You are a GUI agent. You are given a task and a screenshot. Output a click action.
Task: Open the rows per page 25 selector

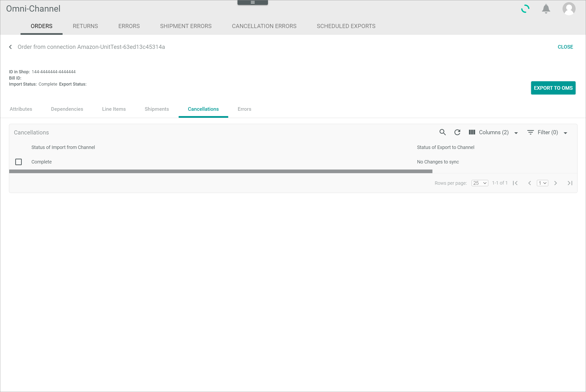[x=480, y=183]
